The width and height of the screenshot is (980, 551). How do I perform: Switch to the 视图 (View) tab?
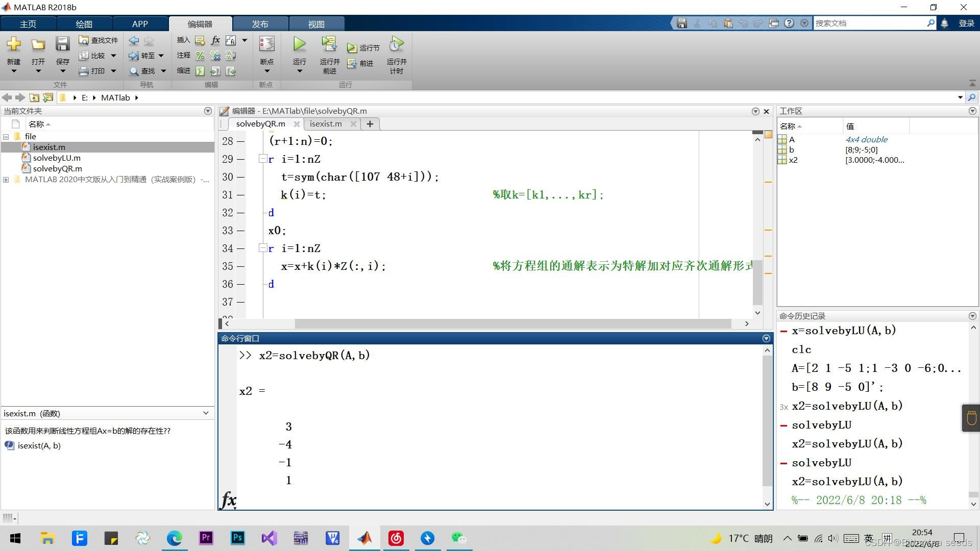[x=316, y=24]
